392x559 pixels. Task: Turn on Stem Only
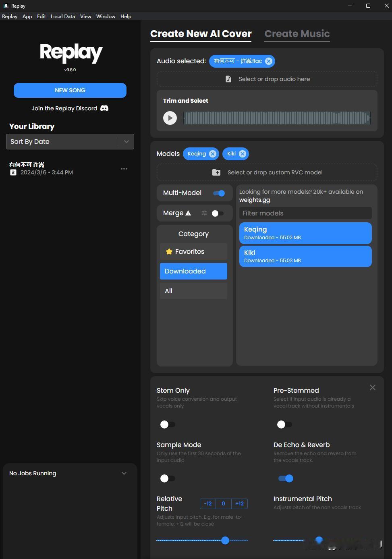[x=168, y=424]
